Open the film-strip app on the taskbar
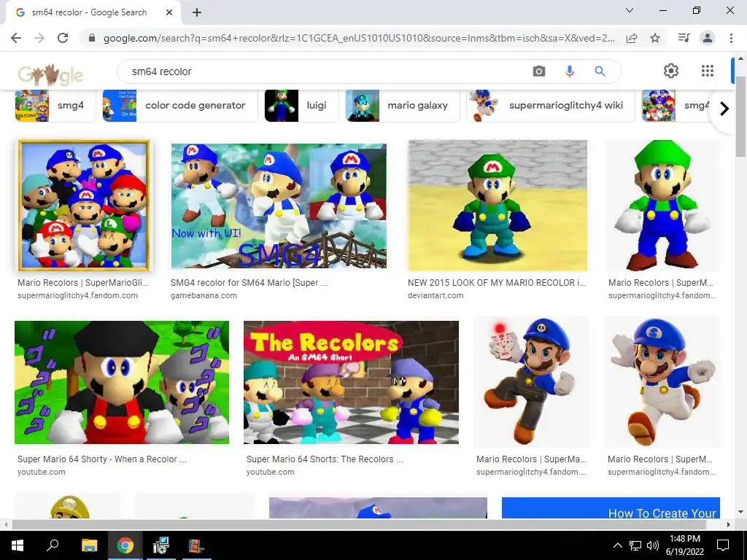The width and height of the screenshot is (747, 560). click(x=196, y=545)
